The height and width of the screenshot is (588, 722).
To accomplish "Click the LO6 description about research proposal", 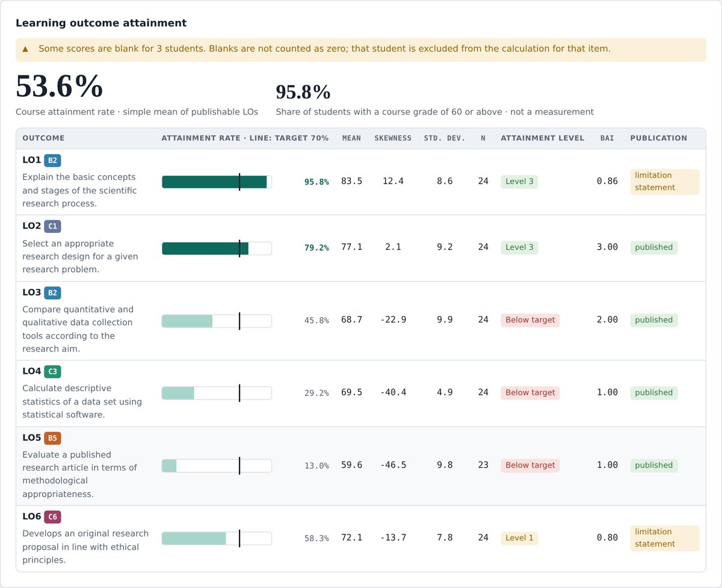I will point(85,547).
